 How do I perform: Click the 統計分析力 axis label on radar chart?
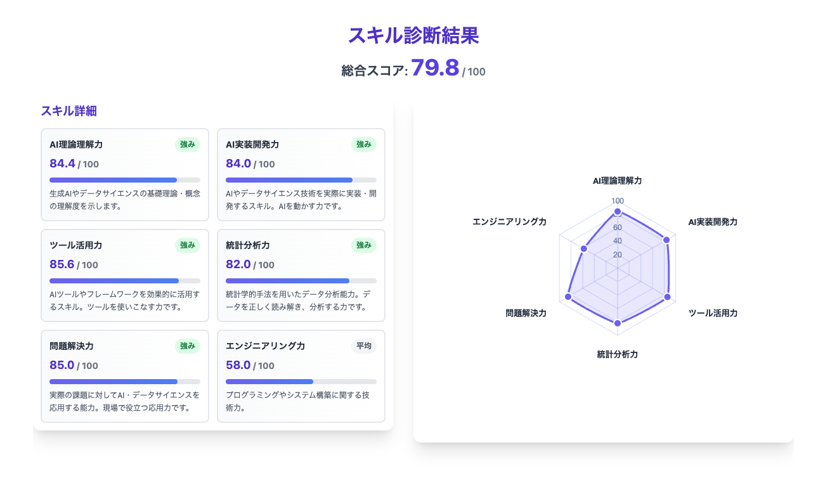pyautogui.click(x=618, y=354)
